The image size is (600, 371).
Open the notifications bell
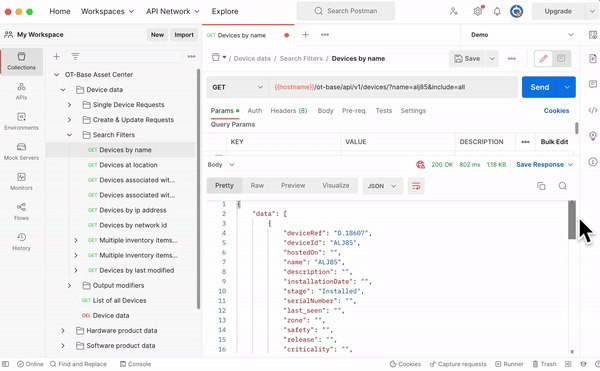(x=497, y=11)
